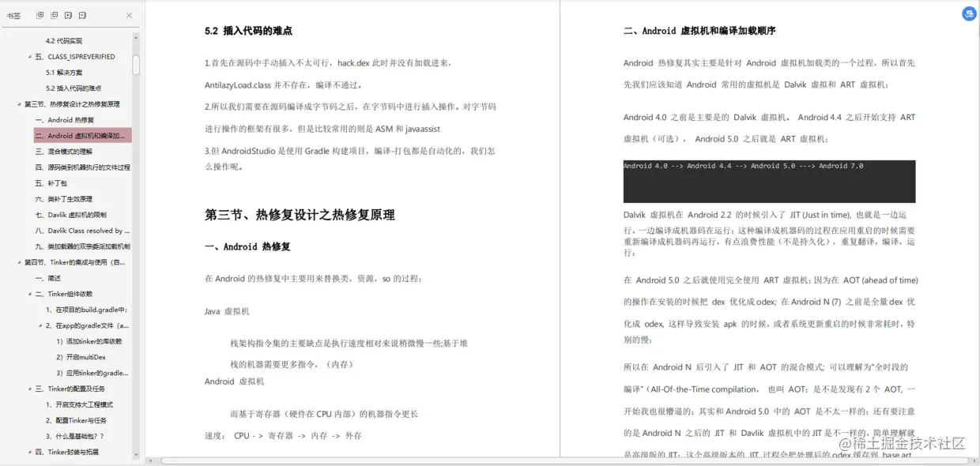Collapse the 第四节、Tinker的集成与使用 node
The width and height of the screenshot is (980, 466).
point(19,262)
